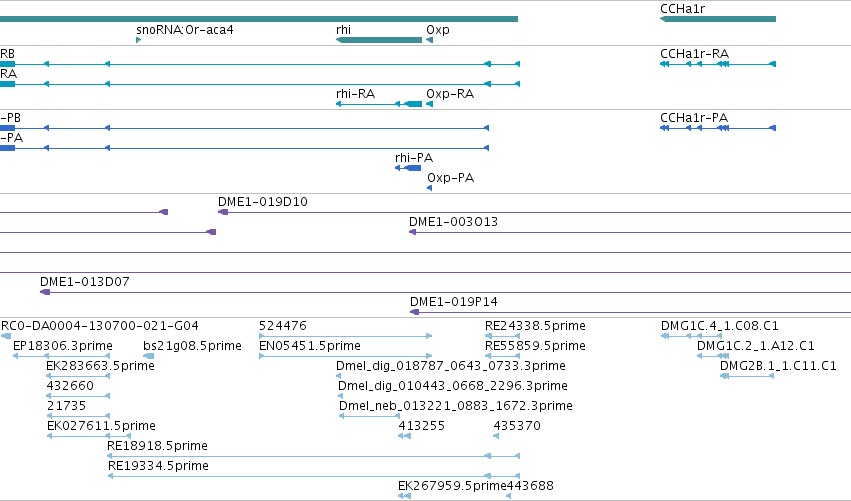Click the snoRNA:Or-aca4 gene label
Viewport: 851px width, 501px height.
[185, 30]
